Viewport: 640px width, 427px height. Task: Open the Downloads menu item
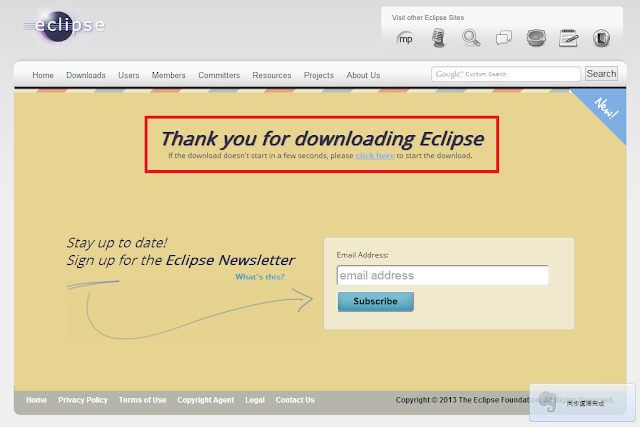pos(86,75)
